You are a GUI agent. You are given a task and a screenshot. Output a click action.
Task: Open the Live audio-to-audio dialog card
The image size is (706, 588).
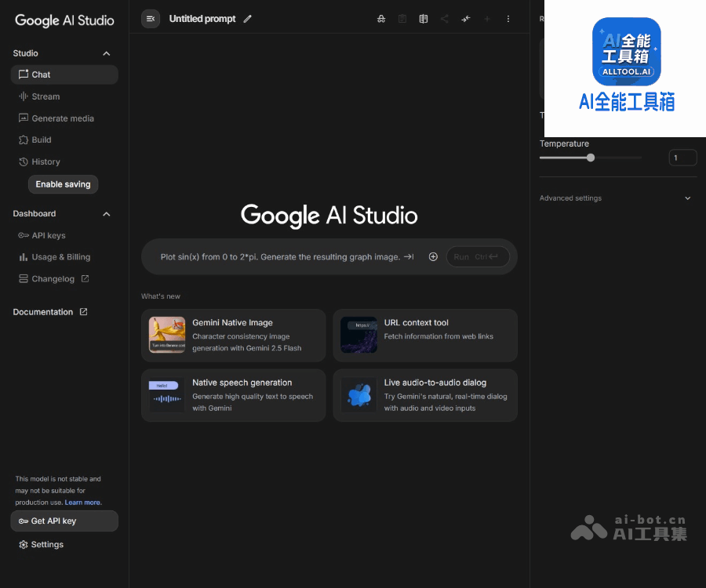coord(425,395)
